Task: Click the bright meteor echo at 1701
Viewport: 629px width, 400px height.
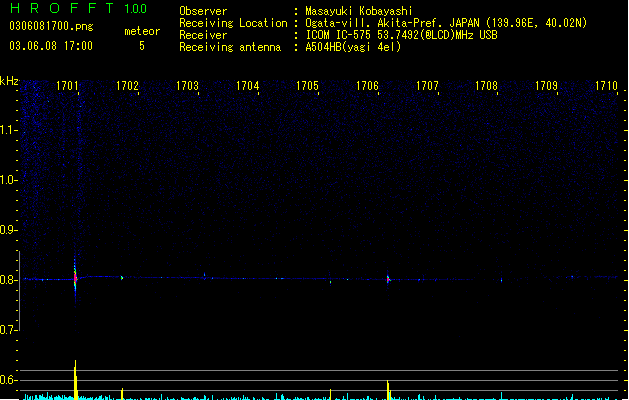Action: pyautogui.click(x=75, y=278)
